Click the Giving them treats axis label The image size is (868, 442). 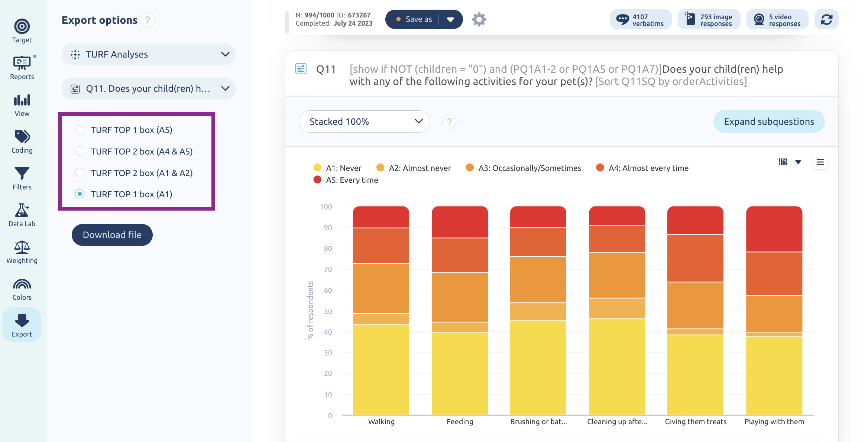[696, 422]
